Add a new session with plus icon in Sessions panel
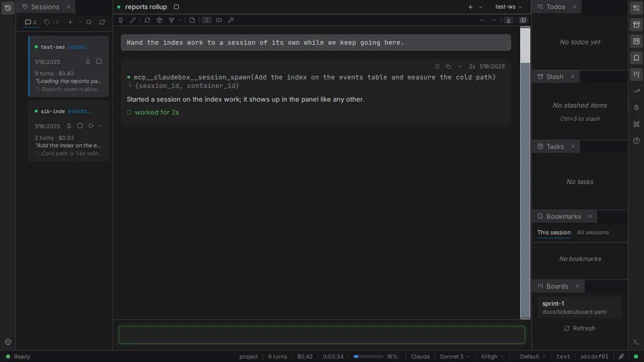This screenshot has height=362, width=644. 70,22
